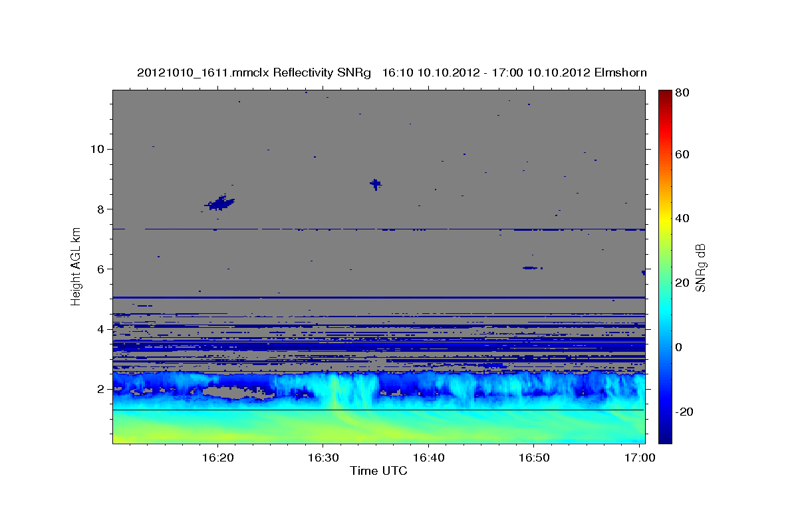The height and width of the screenshot is (532, 798).
Task: Click the height tick label 4
Action: click(x=100, y=329)
